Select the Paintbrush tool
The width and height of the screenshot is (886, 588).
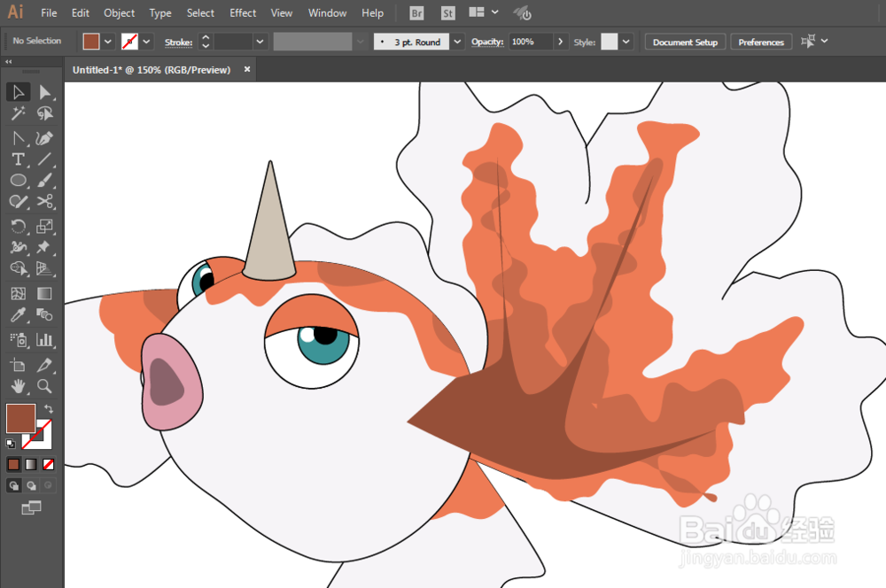point(44,180)
